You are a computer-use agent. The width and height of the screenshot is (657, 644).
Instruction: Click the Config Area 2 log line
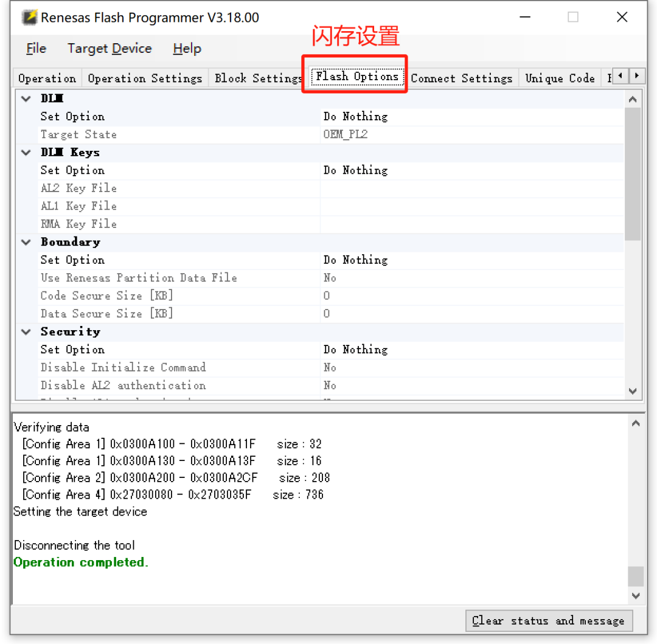tap(176, 478)
